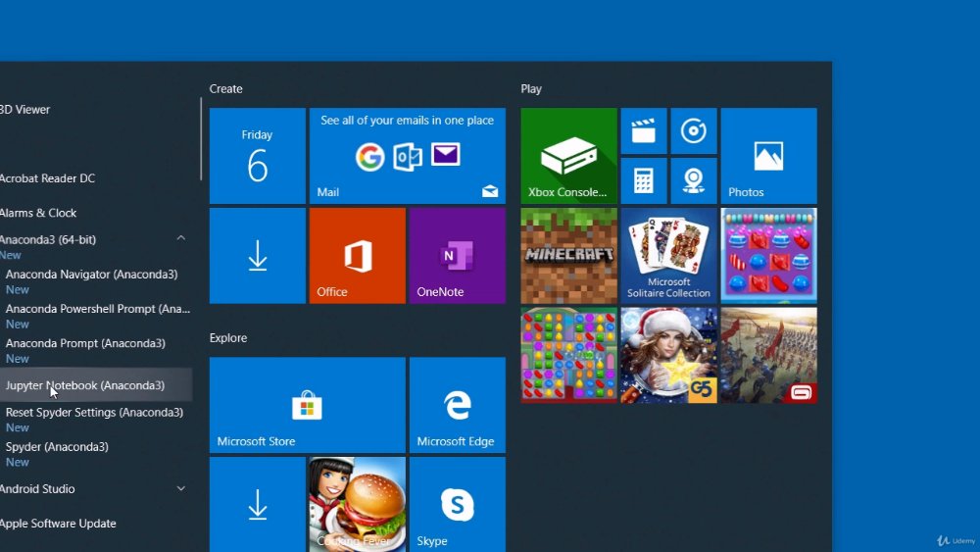Launch the Cooking Fever game tile

pos(358,505)
